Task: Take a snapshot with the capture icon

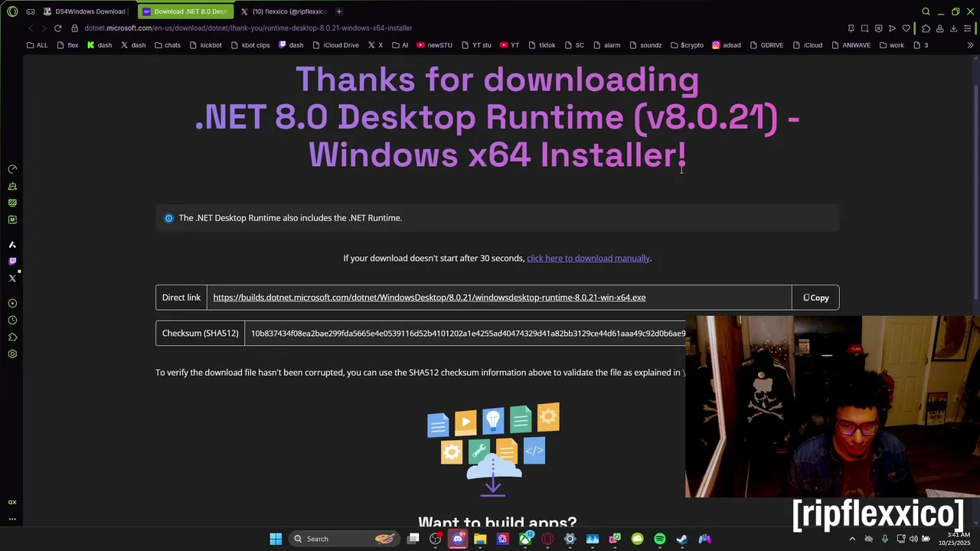Action: 864,28
